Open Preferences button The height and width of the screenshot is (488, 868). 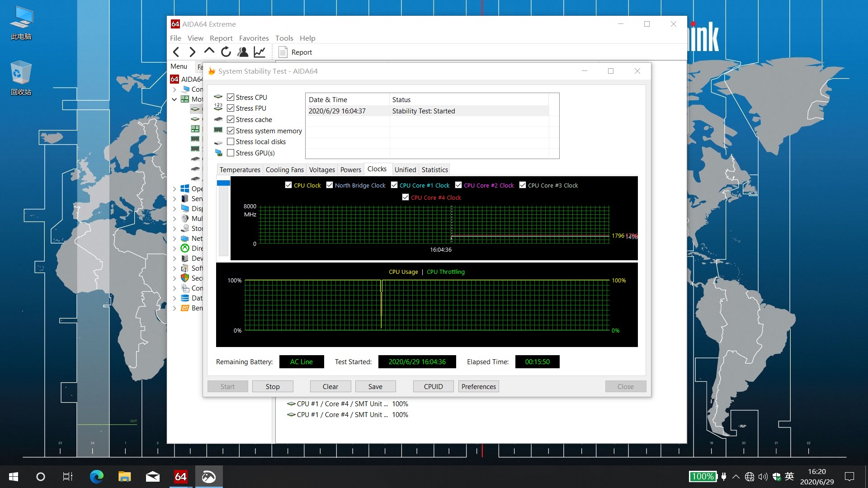[x=479, y=386]
